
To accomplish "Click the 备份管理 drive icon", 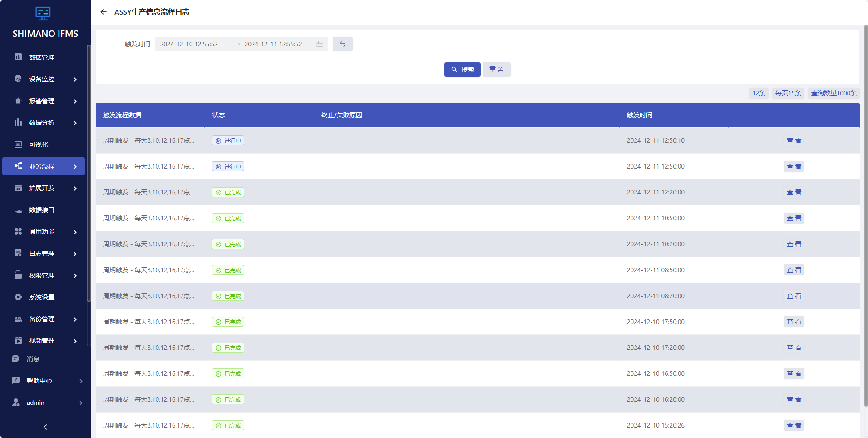I will coord(18,319).
